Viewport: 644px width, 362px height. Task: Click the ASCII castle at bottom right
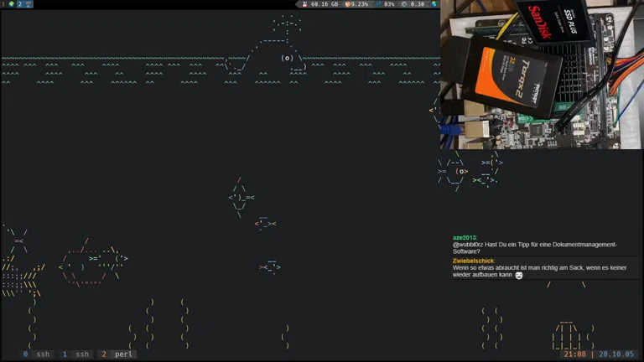click(567, 335)
